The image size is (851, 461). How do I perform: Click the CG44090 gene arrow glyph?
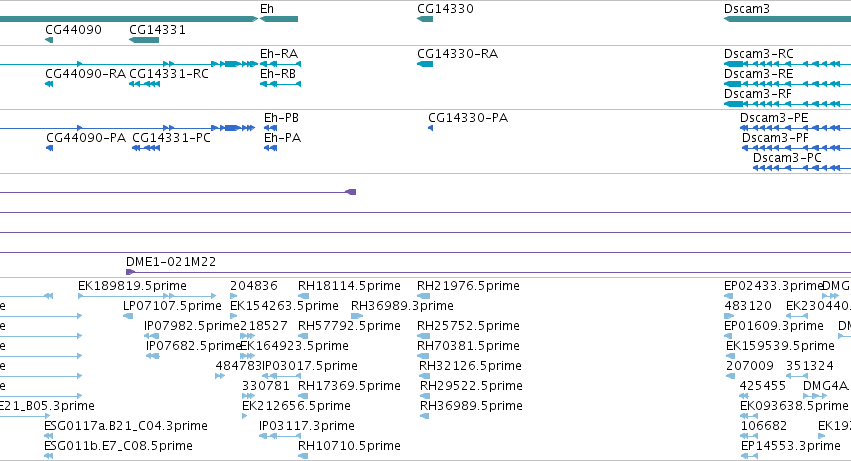click(49, 40)
